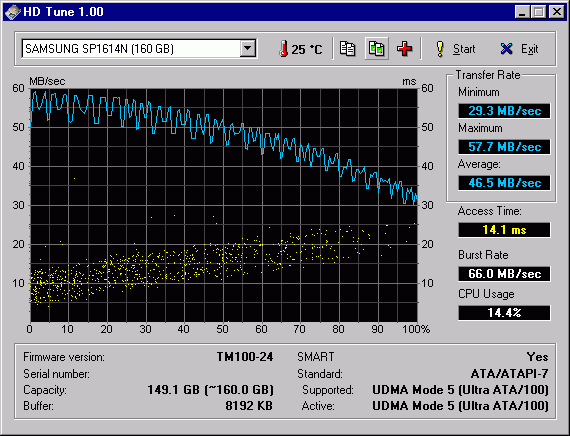Click the blue X Exit icon
The width and height of the screenshot is (570, 436).
506,49
